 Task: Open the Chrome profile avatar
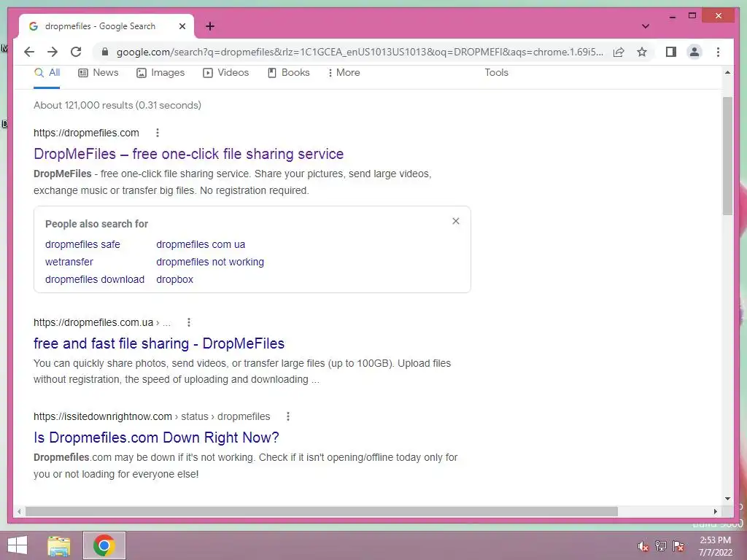coord(694,52)
